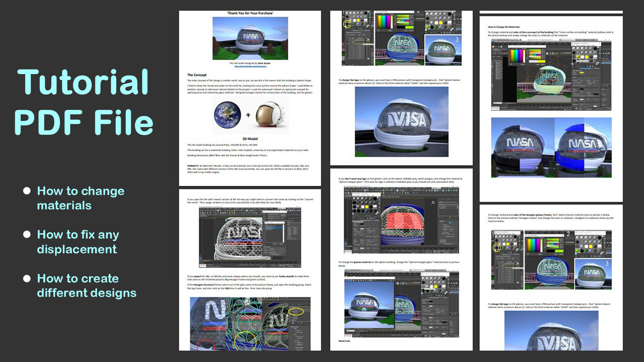Click the Earth globe image
The width and height of the screenshot is (644, 362).
pos(227,115)
